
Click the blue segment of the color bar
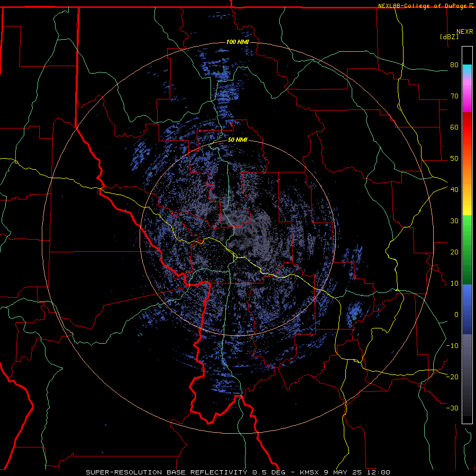point(467,309)
